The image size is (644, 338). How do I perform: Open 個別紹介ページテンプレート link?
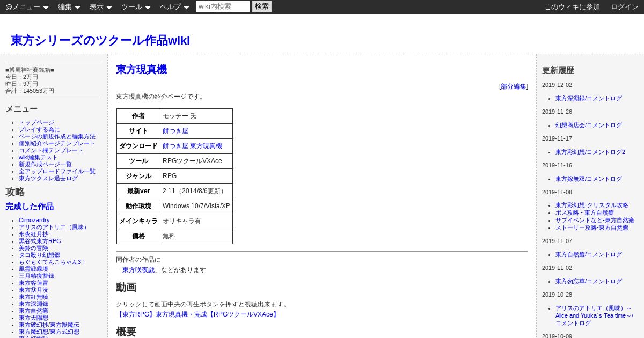pos(57,143)
